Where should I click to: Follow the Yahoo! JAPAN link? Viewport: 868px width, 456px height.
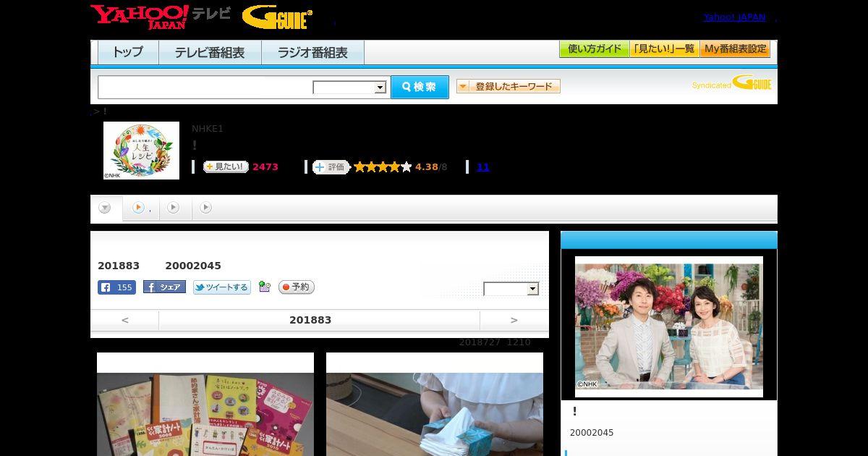coord(734,17)
